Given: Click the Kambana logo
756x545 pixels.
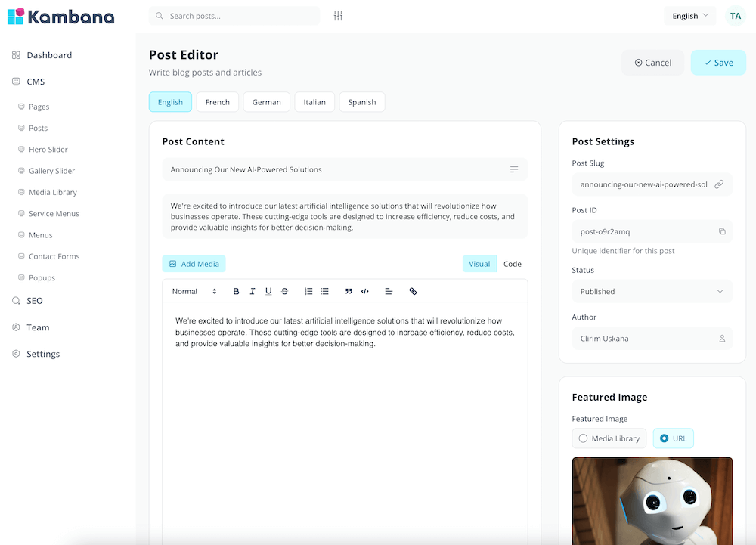Looking at the screenshot, I should click(60, 17).
